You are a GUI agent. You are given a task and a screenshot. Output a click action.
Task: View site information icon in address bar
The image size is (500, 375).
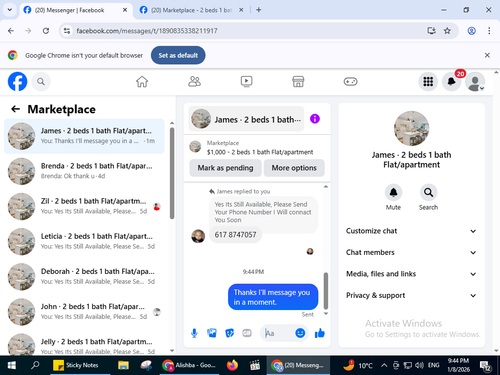click(67, 31)
